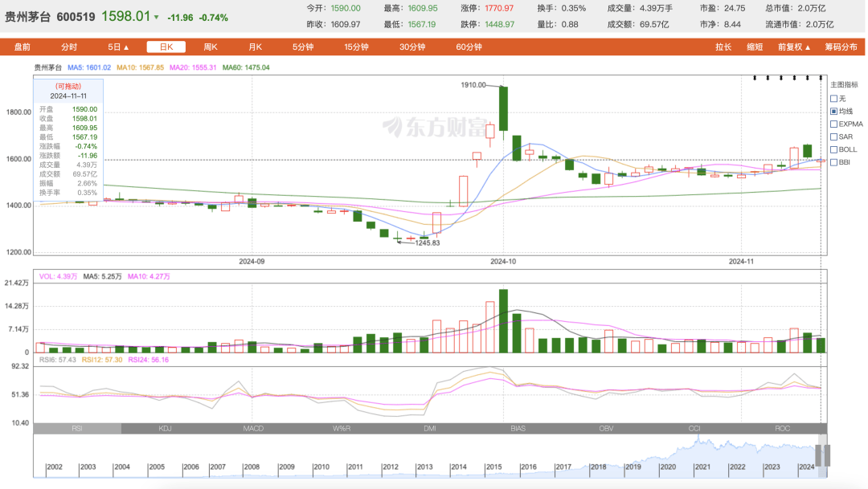The height and width of the screenshot is (489, 868).
Task: Click the timeline range slider handle
Action: (823, 455)
